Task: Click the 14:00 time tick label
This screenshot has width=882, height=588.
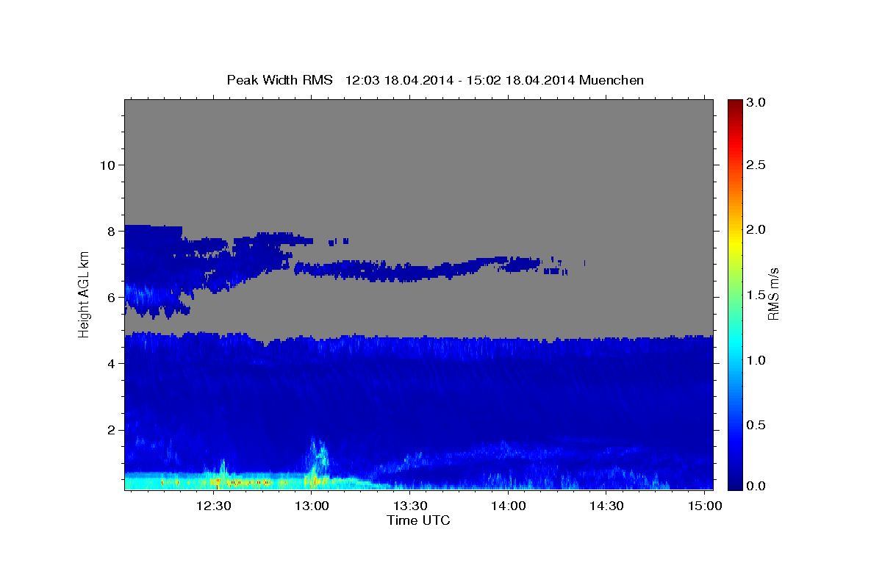Action: (x=509, y=506)
